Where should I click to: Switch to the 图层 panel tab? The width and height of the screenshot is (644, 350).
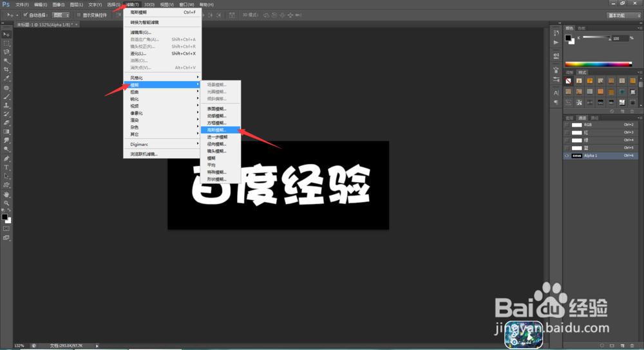tap(570, 118)
